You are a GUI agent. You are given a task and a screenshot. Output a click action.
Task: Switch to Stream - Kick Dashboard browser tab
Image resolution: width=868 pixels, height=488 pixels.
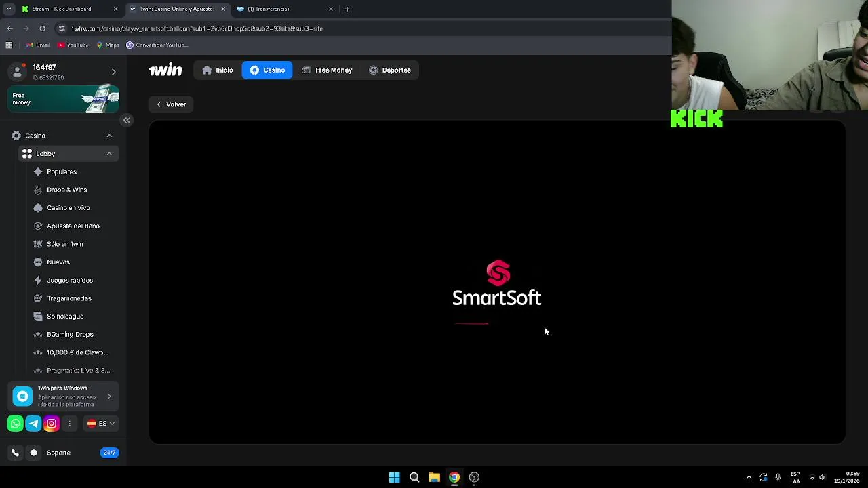tap(68, 9)
